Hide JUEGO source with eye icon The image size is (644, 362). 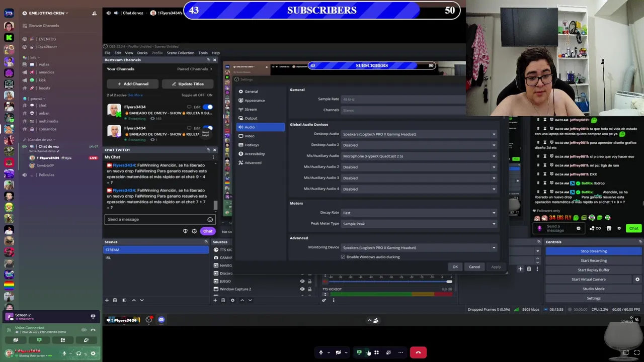coord(302,281)
